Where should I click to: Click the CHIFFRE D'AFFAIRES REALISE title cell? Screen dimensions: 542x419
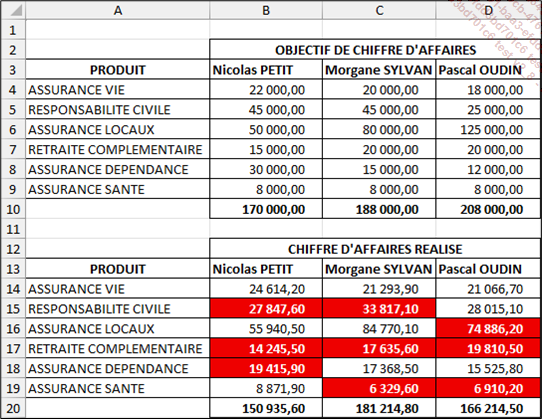(375, 249)
